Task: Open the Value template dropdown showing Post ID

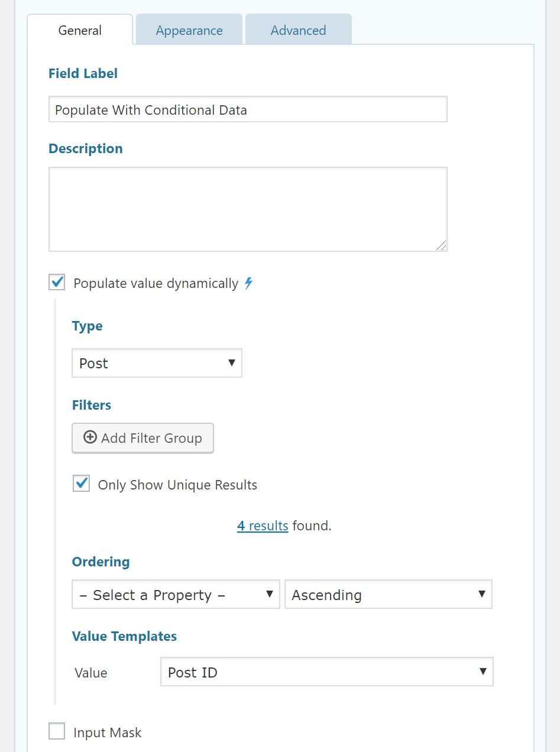Action: click(x=326, y=672)
